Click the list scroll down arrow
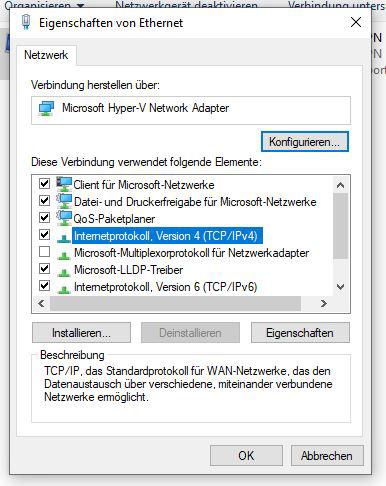This screenshot has width=386, height=486. [x=340, y=287]
